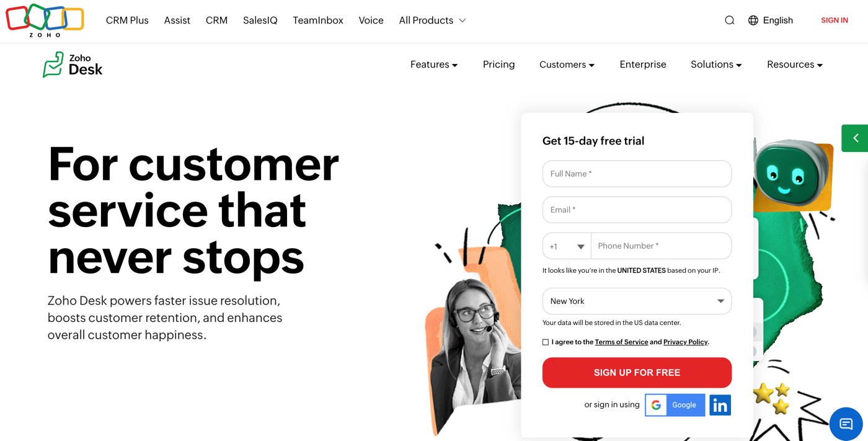Expand the New York state dropdown
The image size is (868, 441).
pos(637,301)
